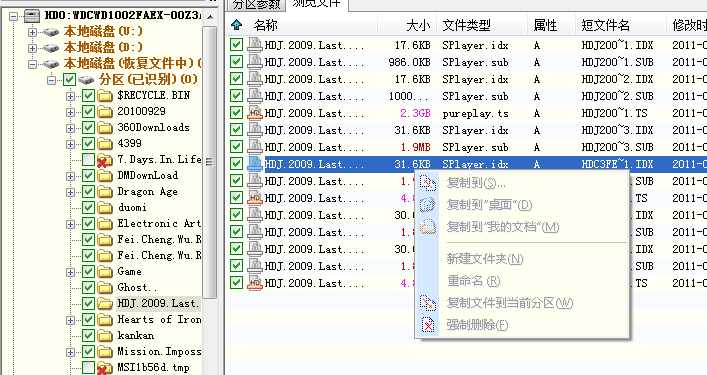Choose 复制到(S)... from context menu

click(x=522, y=183)
